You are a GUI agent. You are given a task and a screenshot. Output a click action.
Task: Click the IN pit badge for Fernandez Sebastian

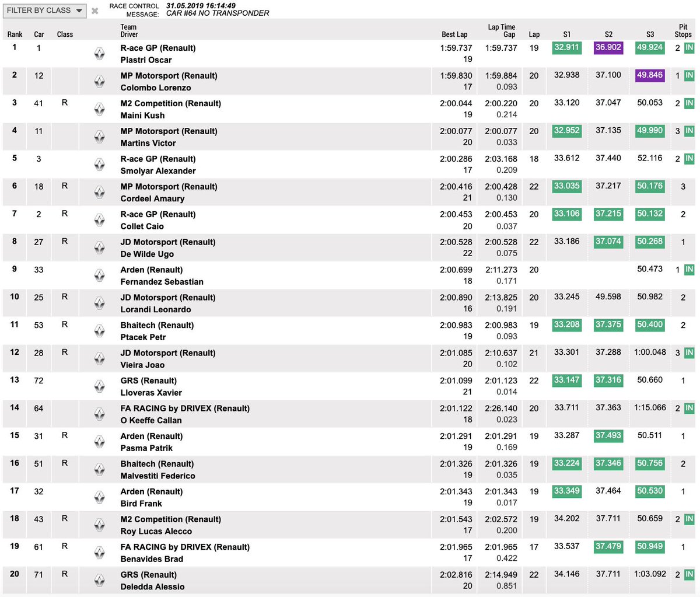(x=689, y=270)
